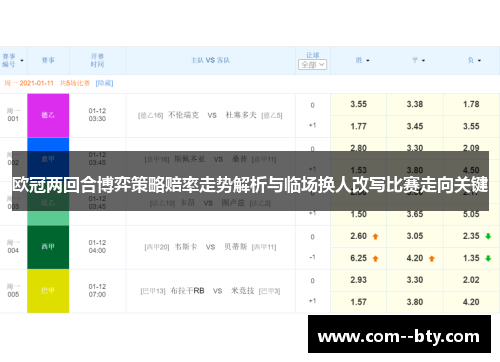Click the [巴甲3] ranking tag

click(270, 291)
